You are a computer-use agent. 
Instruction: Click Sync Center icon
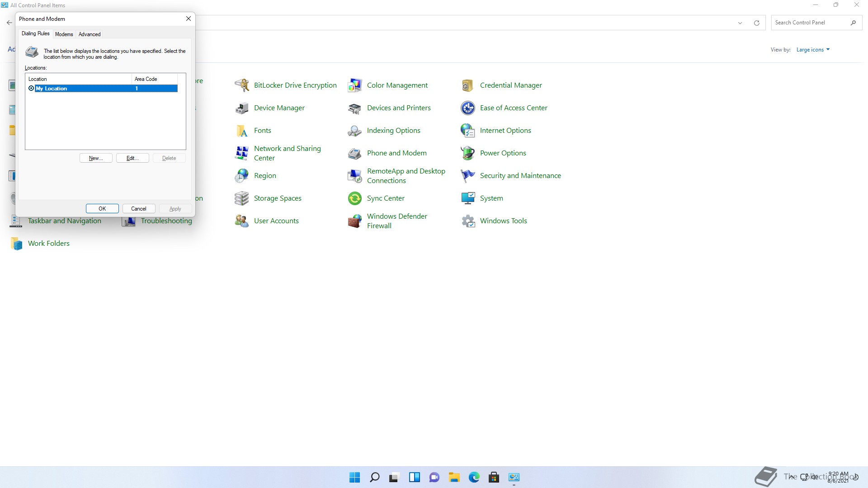(355, 198)
